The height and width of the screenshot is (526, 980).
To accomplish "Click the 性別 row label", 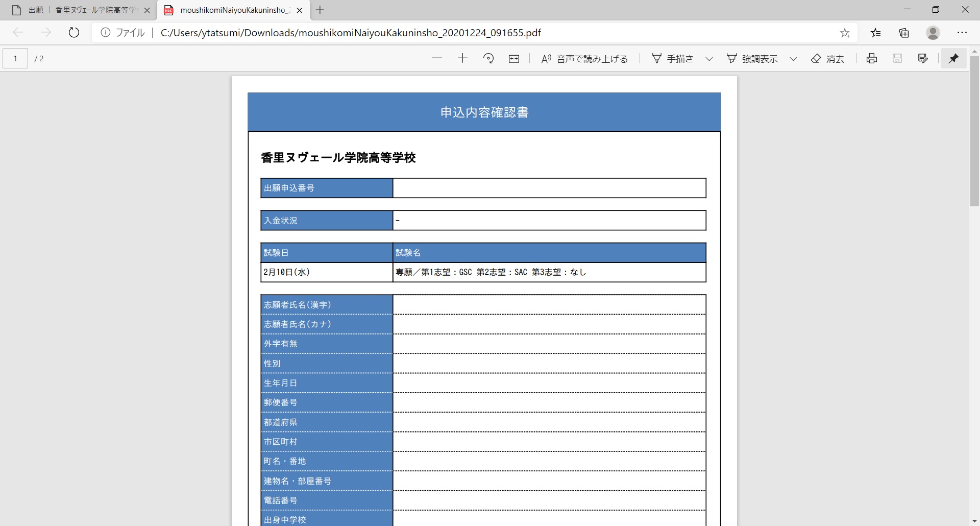I will pos(327,364).
